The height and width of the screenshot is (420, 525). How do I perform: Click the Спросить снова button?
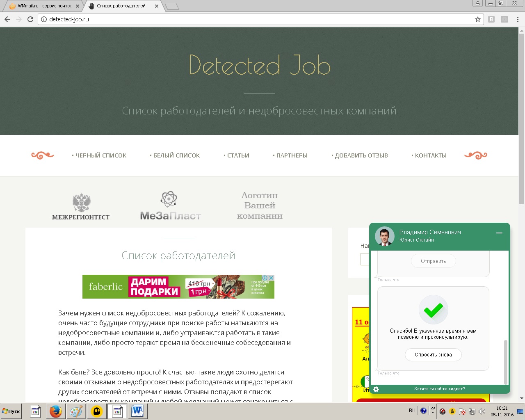coord(433,355)
